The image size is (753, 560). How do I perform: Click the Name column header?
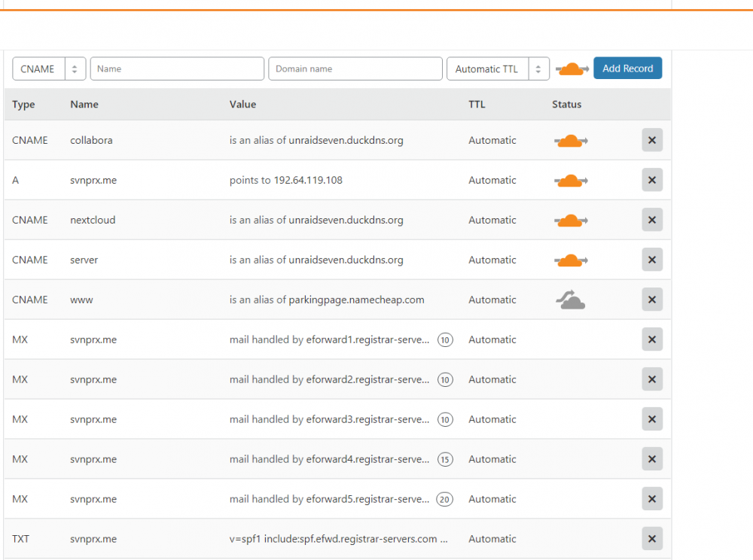[84, 104]
